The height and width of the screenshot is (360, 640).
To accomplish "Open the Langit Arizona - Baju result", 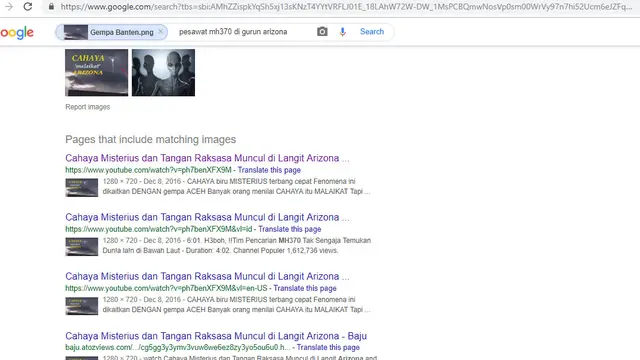I will tap(216, 336).
